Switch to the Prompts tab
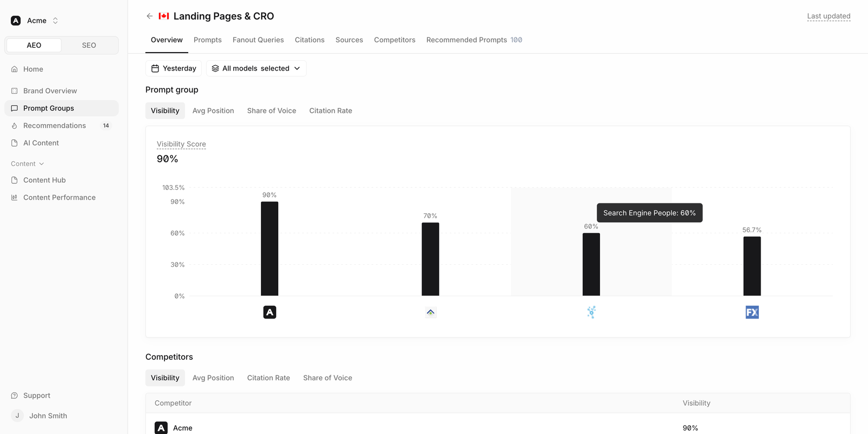The height and width of the screenshot is (434, 868). [x=208, y=40]
